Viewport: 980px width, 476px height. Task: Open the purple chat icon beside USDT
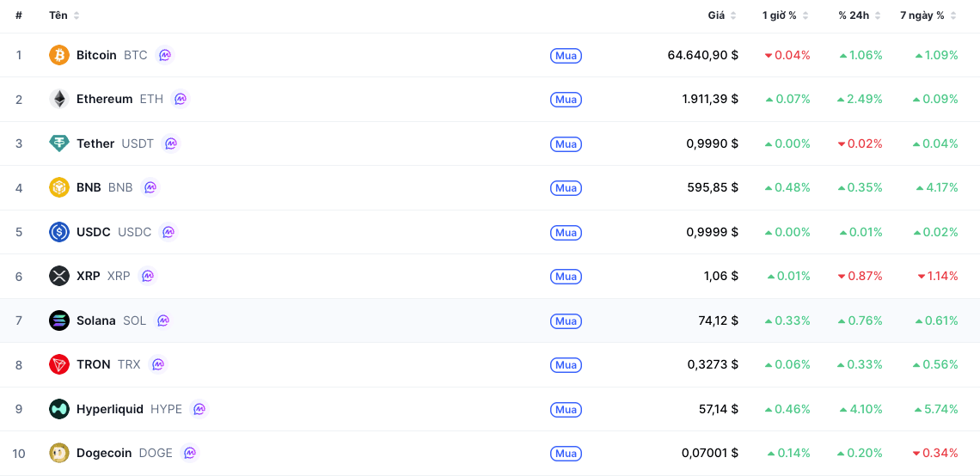170,143
